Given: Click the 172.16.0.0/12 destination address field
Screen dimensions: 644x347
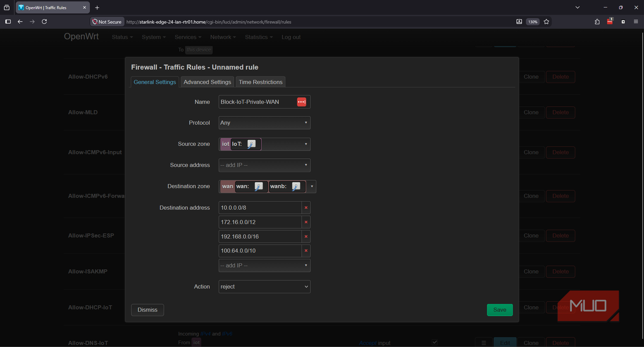Looking at the screenshot, I should point(260,222).
